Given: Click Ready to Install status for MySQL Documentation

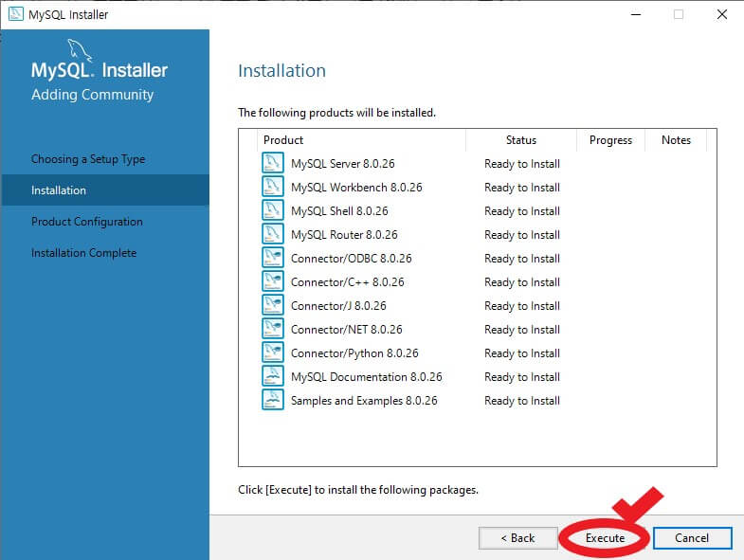Looking at the screenshot, I should click(x=522, y=377).
